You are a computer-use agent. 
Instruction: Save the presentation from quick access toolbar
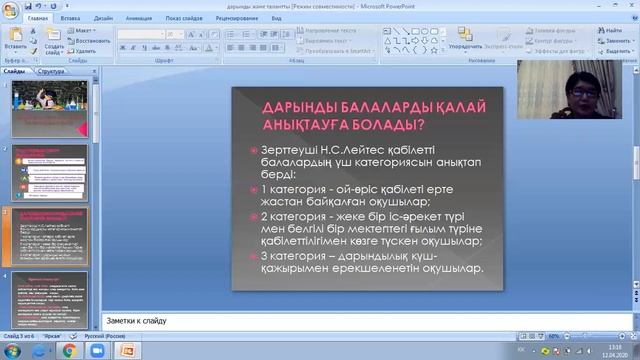[x=28, y=6]
